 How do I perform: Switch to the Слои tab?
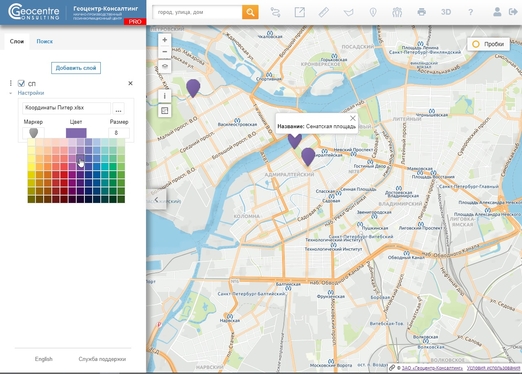pyautogui.click(x=17, y=41)
